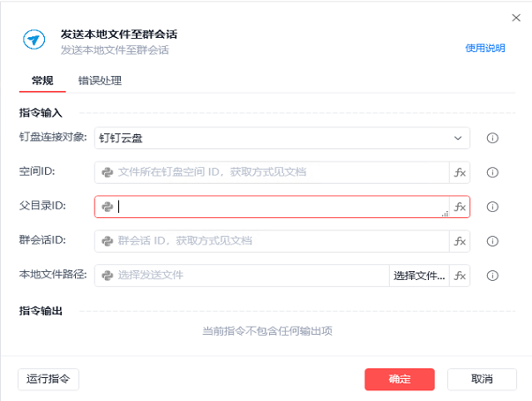
Task: Click the fx button for 空间ID
Action: [x=460, y=172]
